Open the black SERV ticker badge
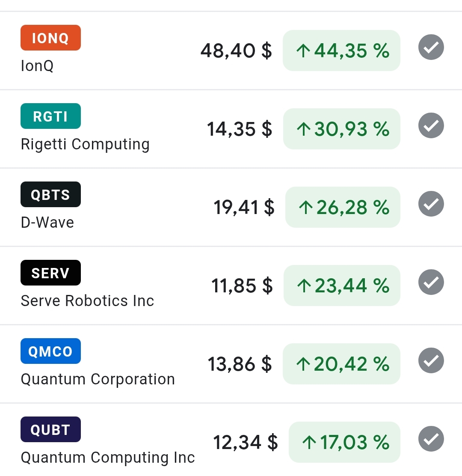 pos(50,273)
